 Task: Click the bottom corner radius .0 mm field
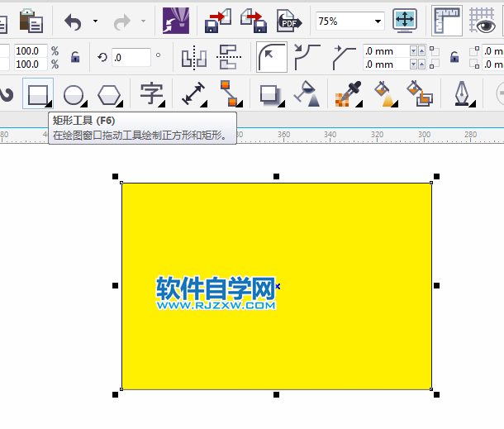pos(386,64)
